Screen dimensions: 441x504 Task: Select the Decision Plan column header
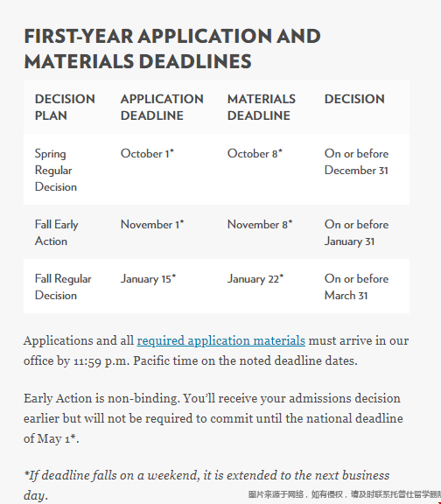point(65,107)
